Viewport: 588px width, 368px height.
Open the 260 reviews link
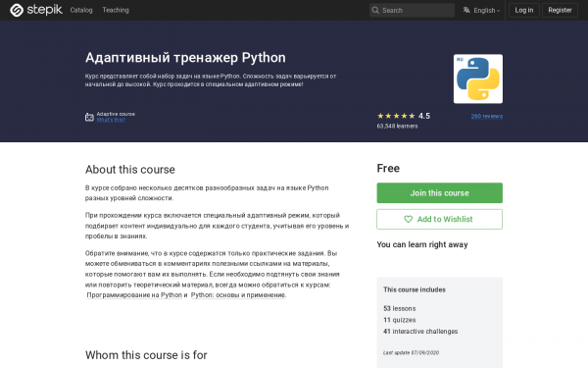[487, 117]
